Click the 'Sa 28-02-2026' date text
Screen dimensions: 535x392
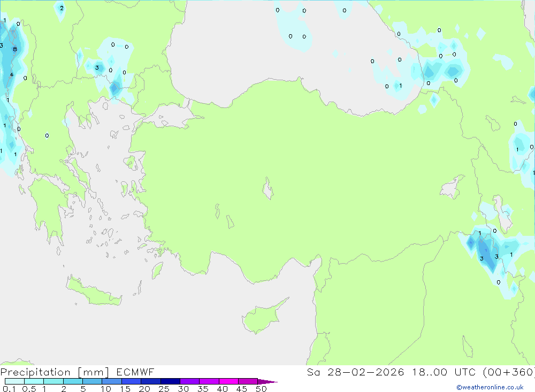355,372
